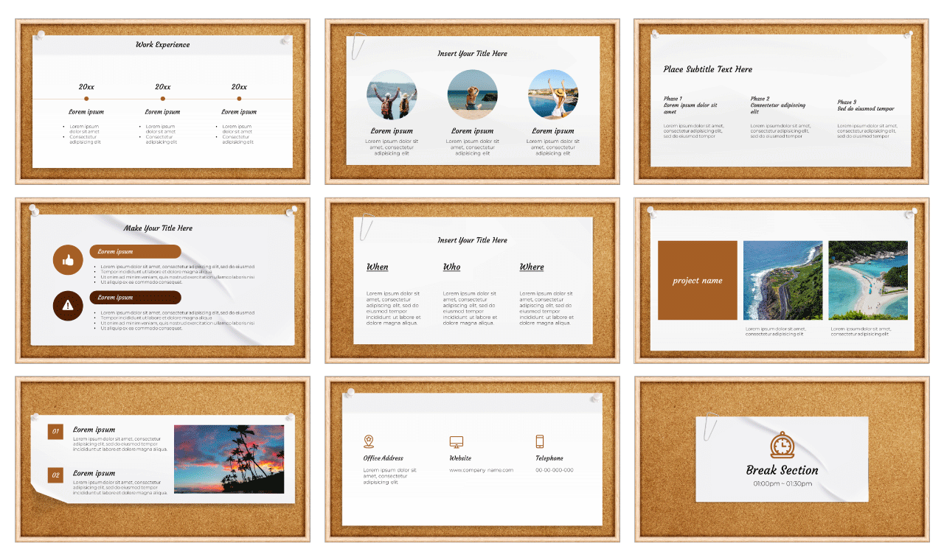Image resolution: width=944 pixels, height=560 pixels.
Task: Click the paperclip on Break Section note
Action: (710, 427)
